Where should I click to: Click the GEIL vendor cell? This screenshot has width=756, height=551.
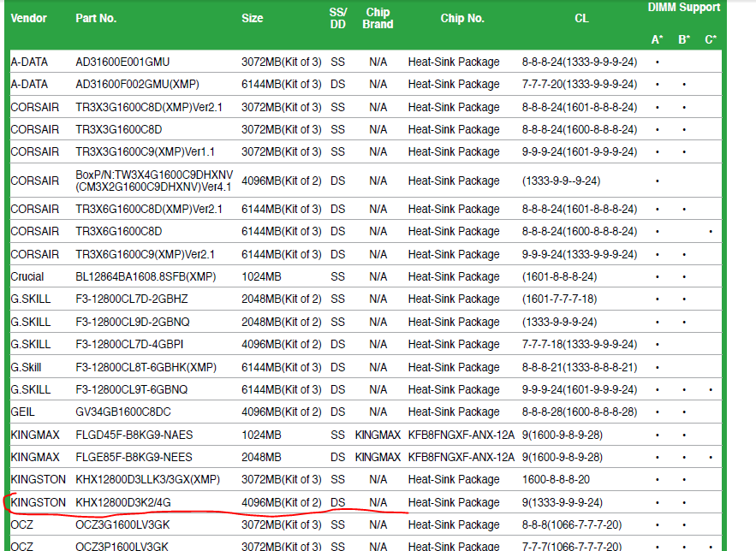click(x=22, y=412)
